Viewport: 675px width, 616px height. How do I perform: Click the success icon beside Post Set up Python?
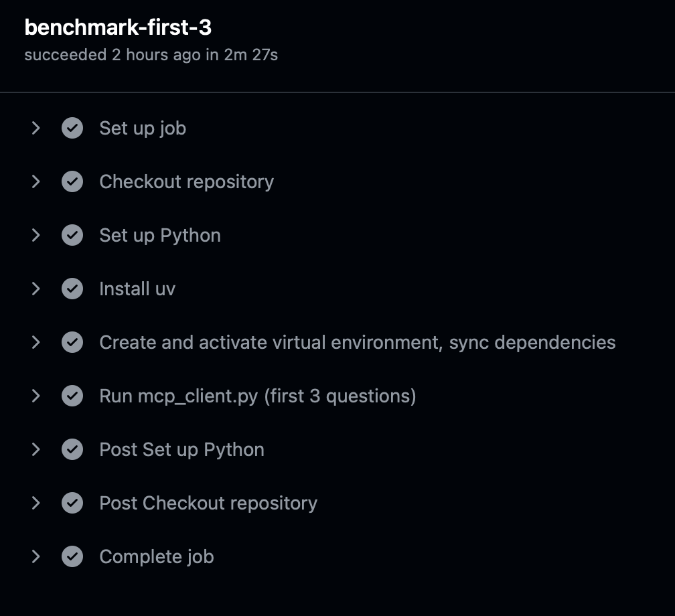coord(72,449)
